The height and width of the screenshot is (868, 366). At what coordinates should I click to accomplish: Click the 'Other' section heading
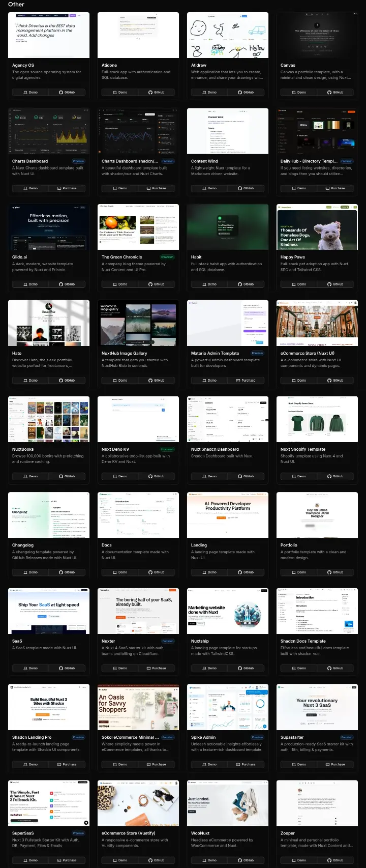coord(16,4)
